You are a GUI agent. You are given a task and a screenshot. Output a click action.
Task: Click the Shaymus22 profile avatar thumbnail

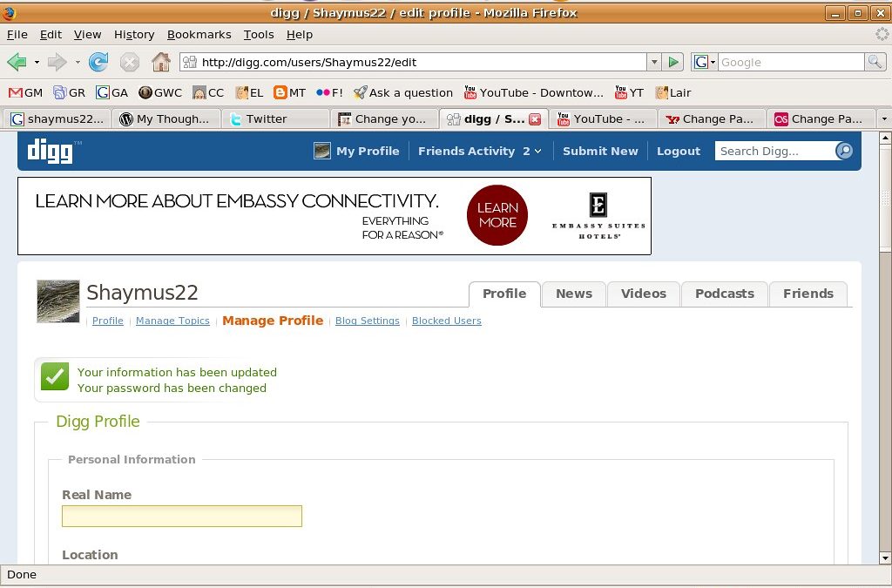(58, 301)
